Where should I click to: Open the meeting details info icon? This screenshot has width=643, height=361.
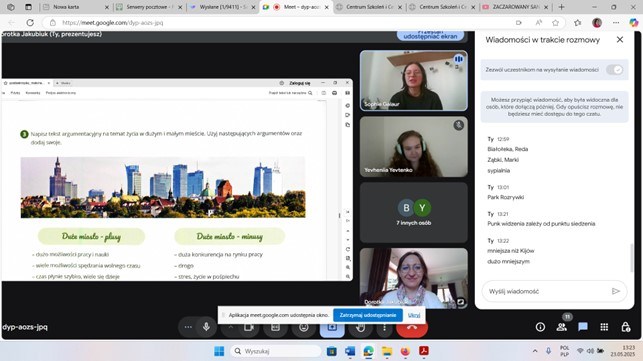[540, 327]
